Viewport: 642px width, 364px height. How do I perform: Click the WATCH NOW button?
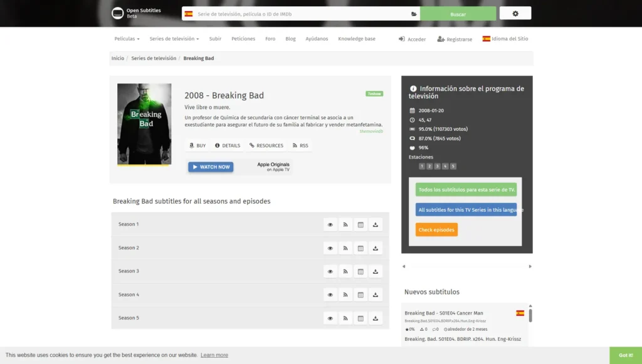click(x=211, y=167)
